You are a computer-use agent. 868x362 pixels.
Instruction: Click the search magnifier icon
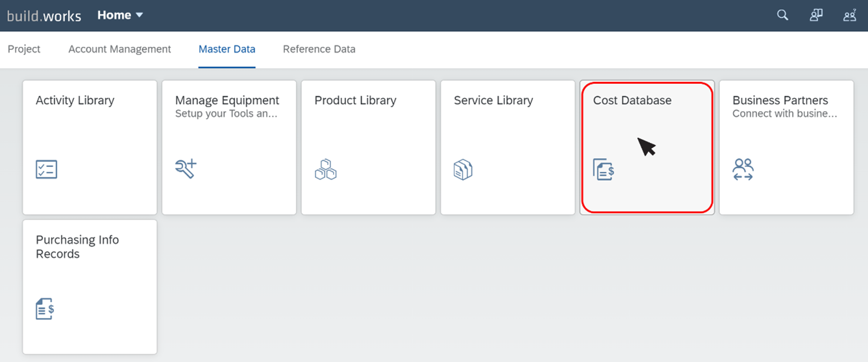coord(782,16)
